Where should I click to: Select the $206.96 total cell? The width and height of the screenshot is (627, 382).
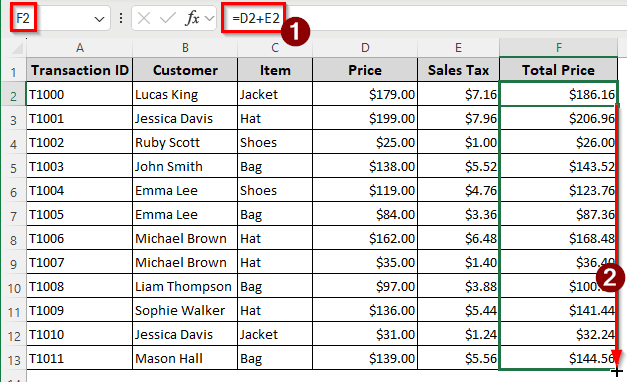pos(559,118)
